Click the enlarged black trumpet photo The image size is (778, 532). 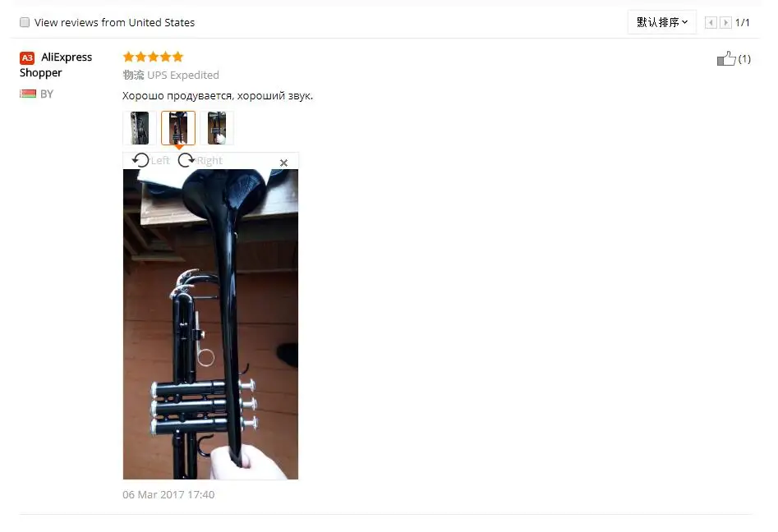click(x=210, y=324)
